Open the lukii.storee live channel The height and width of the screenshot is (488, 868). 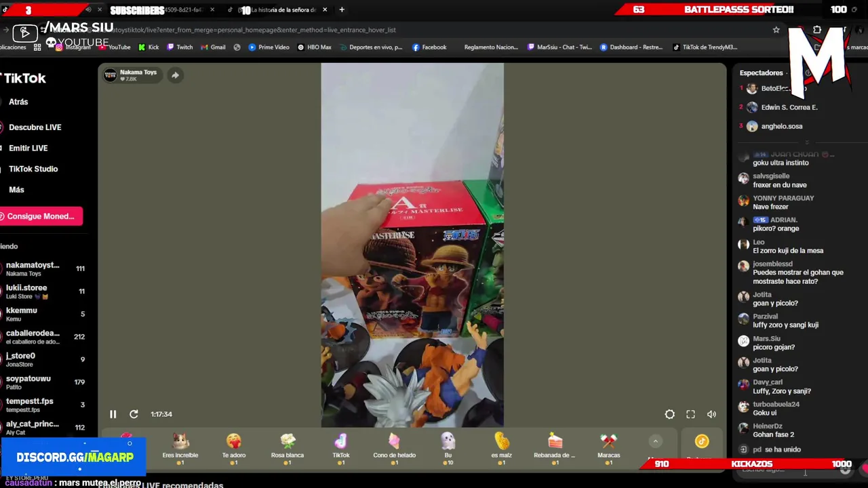pos(44,291)
